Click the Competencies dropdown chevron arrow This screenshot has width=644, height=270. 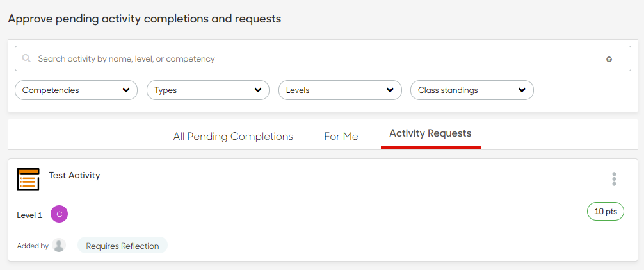126,90
